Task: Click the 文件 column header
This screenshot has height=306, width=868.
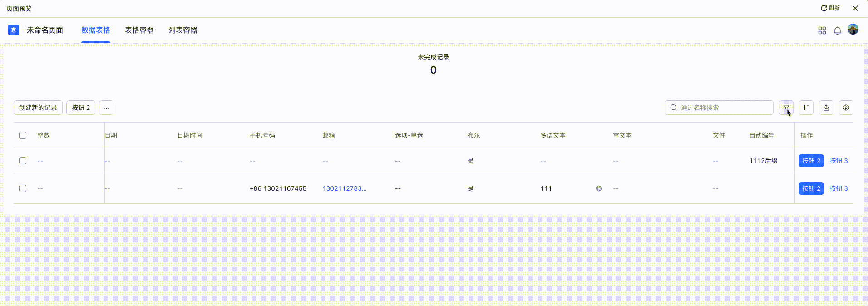Action: pyautogui.click(x=719, y=135)
